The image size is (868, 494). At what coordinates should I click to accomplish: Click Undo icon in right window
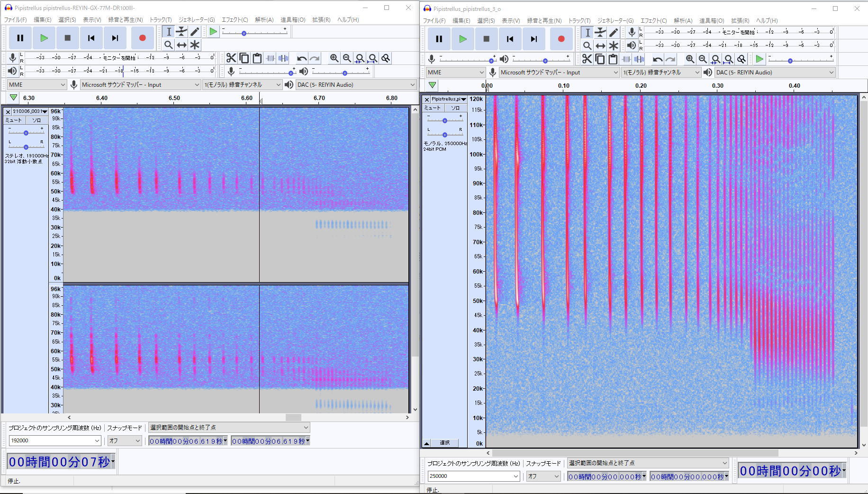point(657,59)
